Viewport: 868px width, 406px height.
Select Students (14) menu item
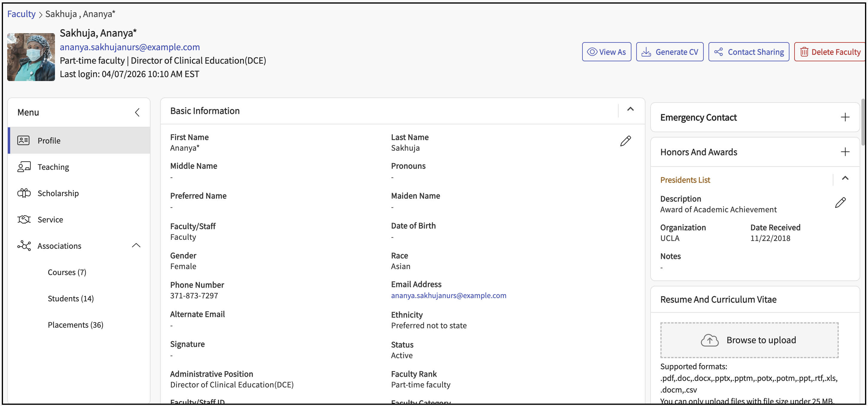[x=71, y=298]
